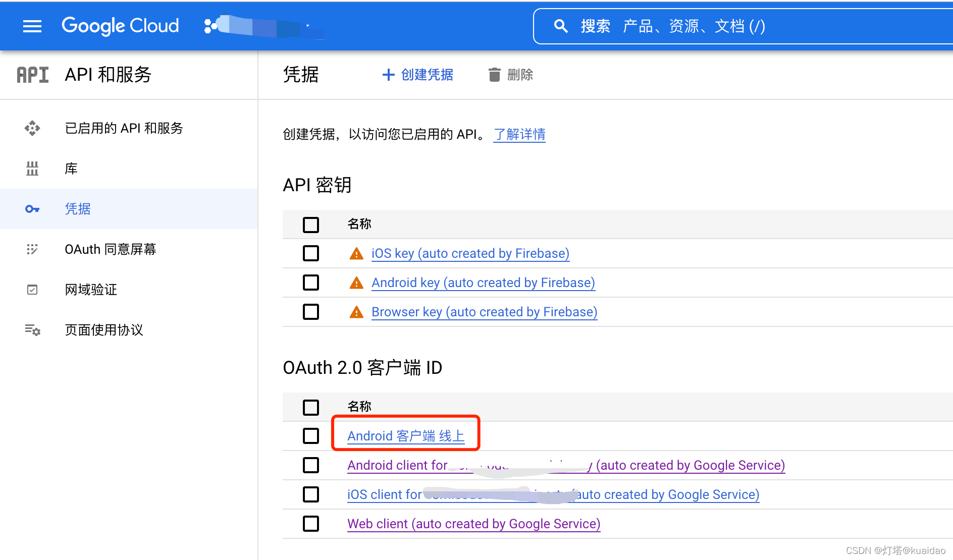
Task: Click the warning icon beside Browser key
Action: click(356, 312)
